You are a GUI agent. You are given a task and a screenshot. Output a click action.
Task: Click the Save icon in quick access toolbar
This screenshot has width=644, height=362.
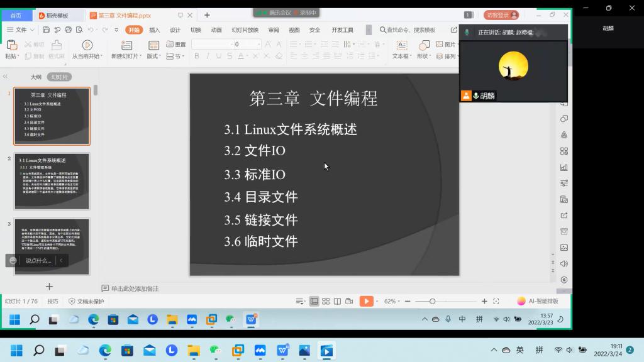46,30
